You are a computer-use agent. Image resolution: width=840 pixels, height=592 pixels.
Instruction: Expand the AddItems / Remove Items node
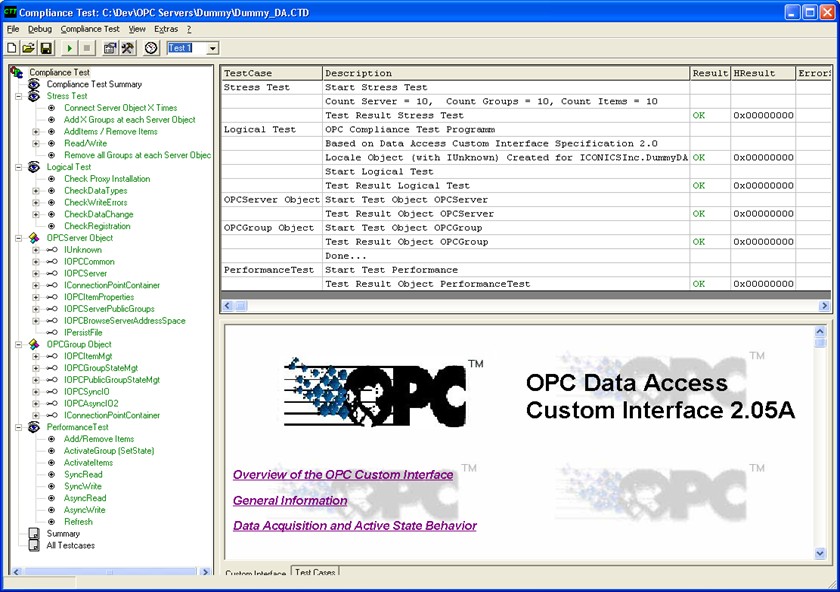[x=36, y=132]
